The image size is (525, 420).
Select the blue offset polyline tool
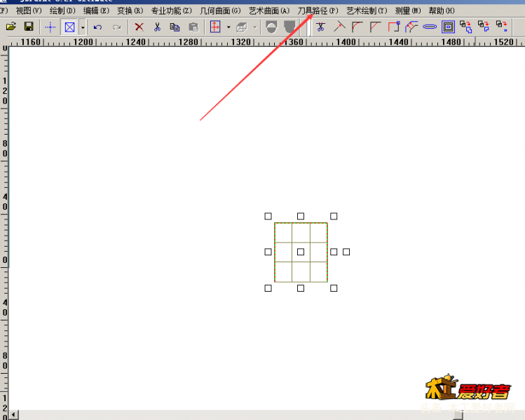(x=411, y=27)
